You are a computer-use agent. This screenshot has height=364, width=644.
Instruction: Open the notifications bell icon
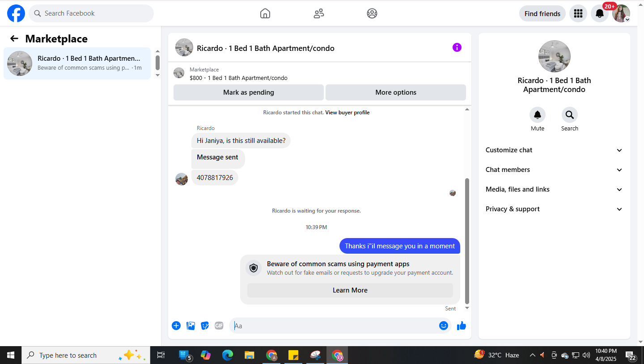[600, 13]
